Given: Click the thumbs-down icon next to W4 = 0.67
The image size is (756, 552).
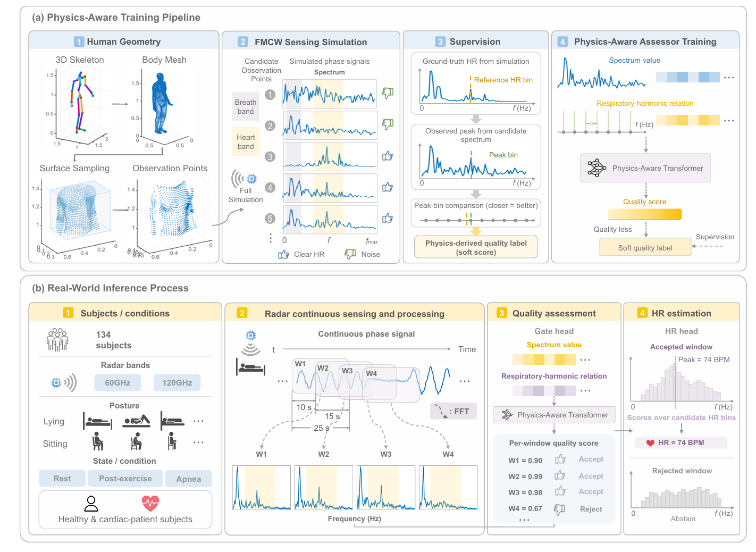Looking at the screenshot, I should pyautogui.click(x=560, y=509).
